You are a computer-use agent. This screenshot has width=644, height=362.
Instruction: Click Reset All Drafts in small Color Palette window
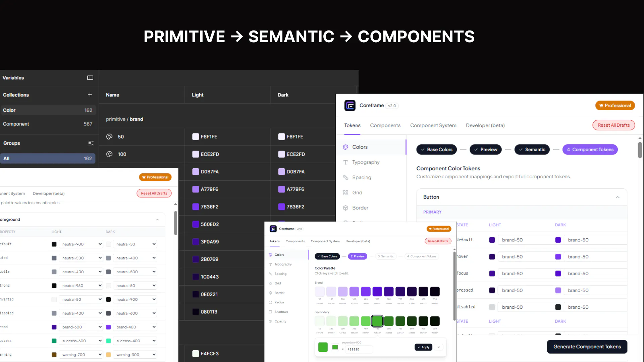438,241
